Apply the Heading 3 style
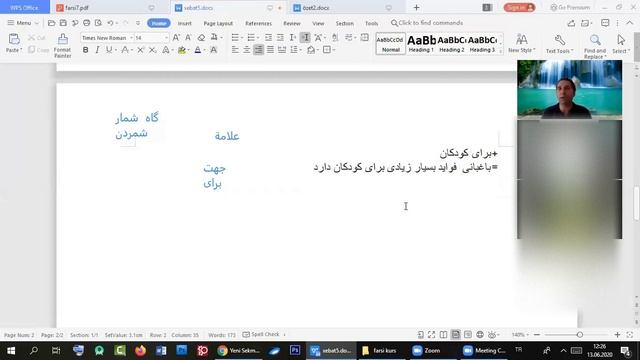640x360 pixels. pyautogui.click(x=482, y=44)
